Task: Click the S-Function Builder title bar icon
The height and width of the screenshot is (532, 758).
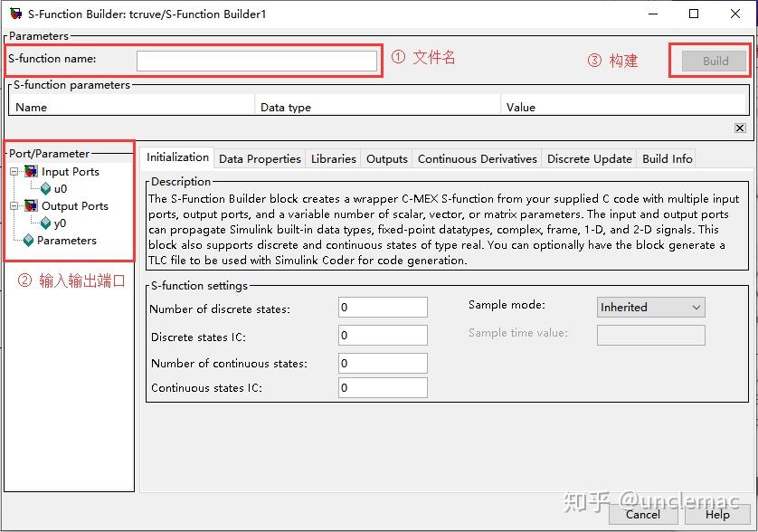Action: coord(14,14)
